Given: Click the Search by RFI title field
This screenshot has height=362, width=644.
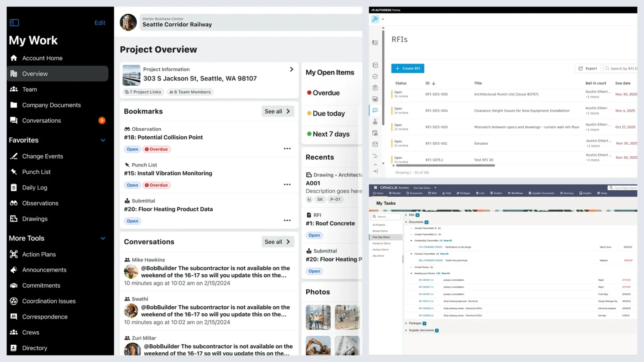Looking at the screenshot, I should pyautogui.click(x=621, y=68).
